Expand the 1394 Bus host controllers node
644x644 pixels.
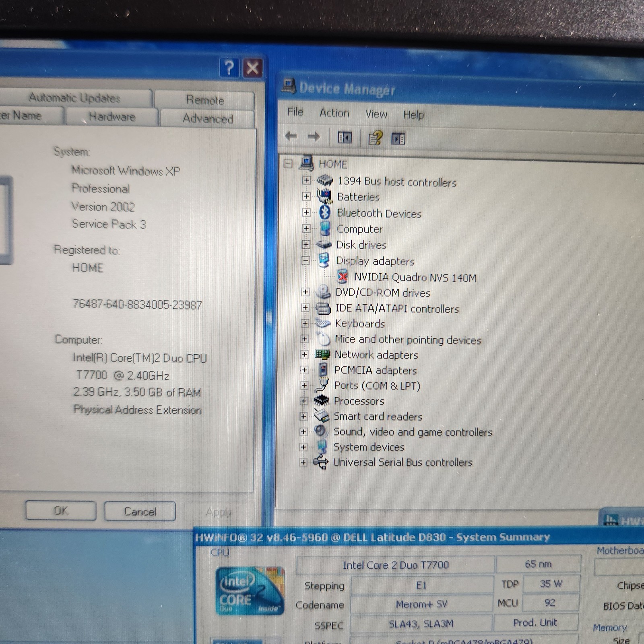(x=307, y=180)
